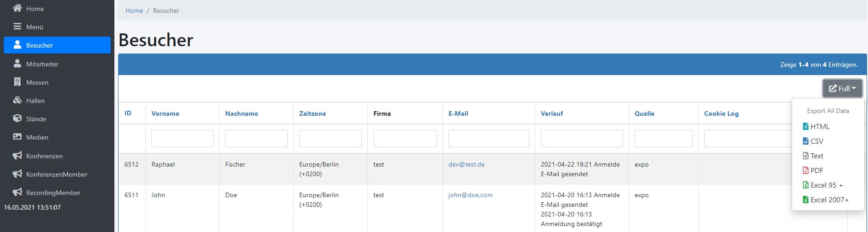Focus the E-Mail filter text box
The image size is (868, 232).
coord(489,139)
